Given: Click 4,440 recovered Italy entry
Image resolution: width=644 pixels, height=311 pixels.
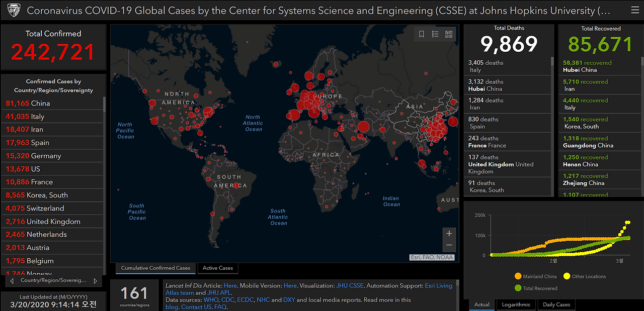Looking at the screenshot, I should click(599, 104).
